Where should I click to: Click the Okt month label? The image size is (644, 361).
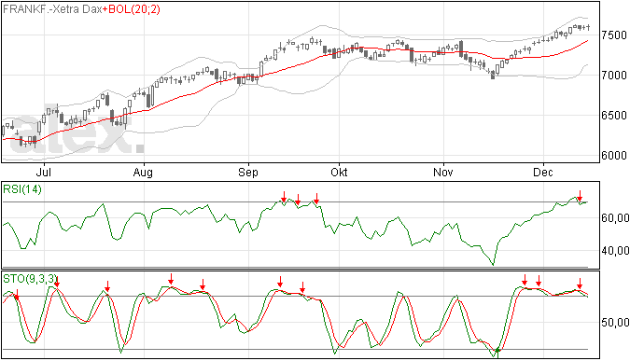339,172
